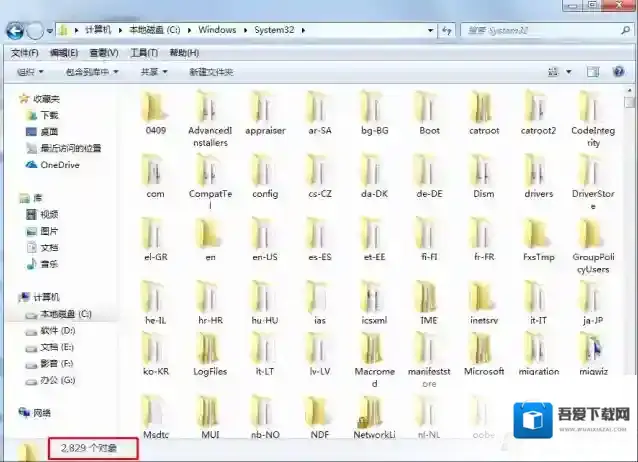
Task: Click the search magnifier icon
Action: (x=625, y=30)
